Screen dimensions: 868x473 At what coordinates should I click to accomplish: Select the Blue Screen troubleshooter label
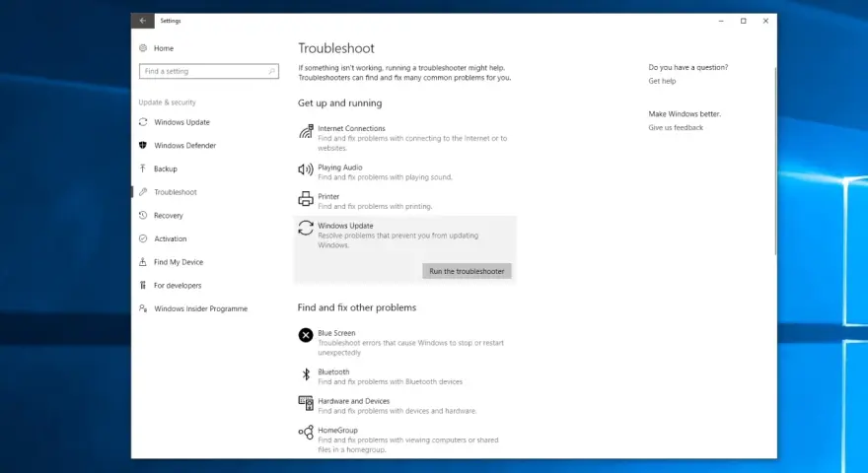click(336, 333)
